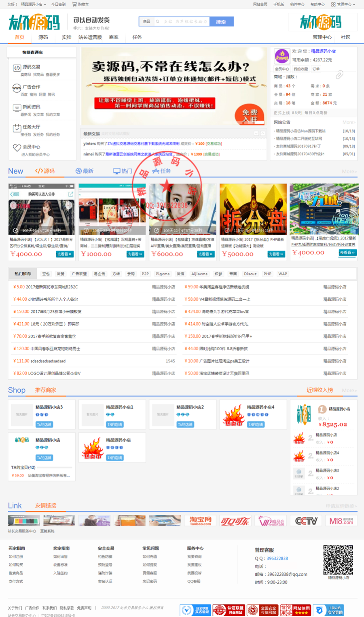
Task: Select the 近期收入榜 tab in Shop section
Action: (320, 390)
